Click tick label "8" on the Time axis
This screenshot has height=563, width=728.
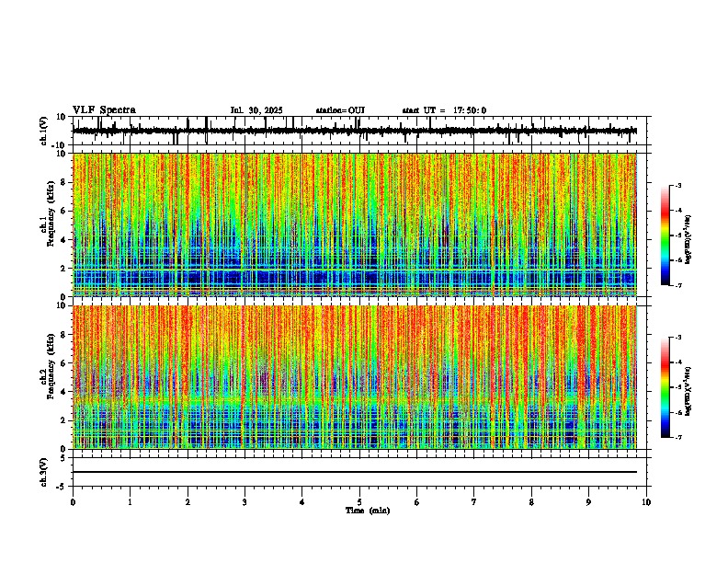531,502
